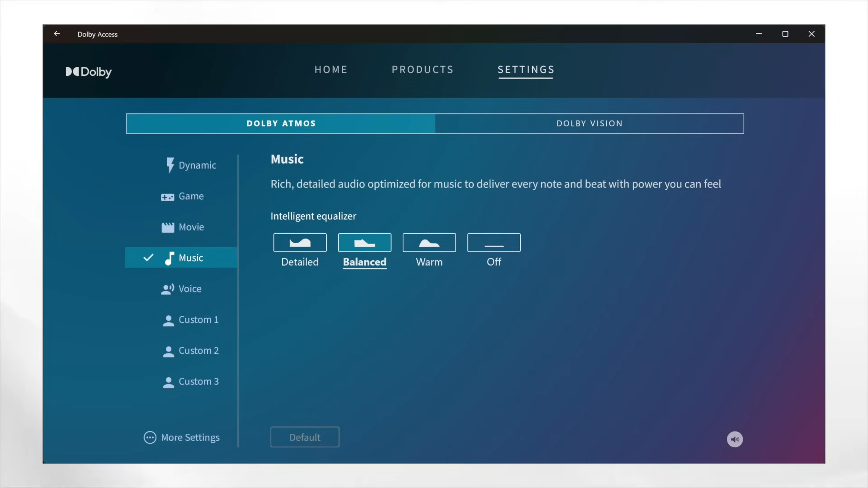Maximize the Dolby Access window
This screenshot has height=488, width=868.
[785, 34]
